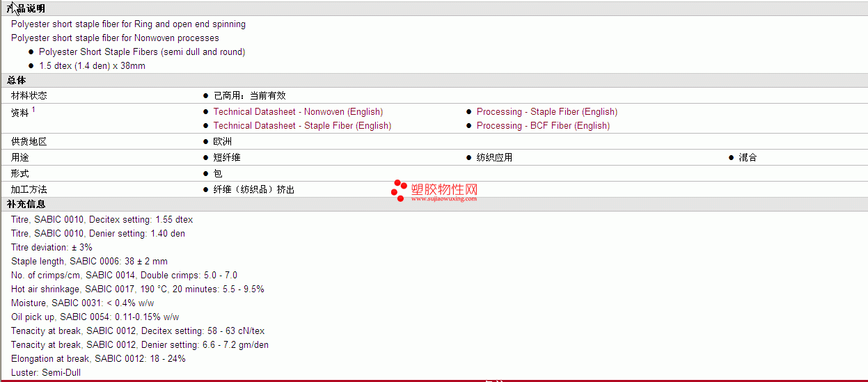This screenshot has height=382, width=868.
Task: Click the line 'Staple length, SABIC 0006: 38 ± 2 mm'
Action: tap(89, 261)
